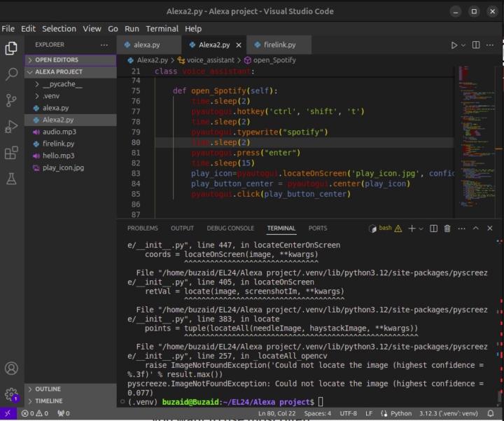Open the Manage gear settings icon
Image resolution: width=504 pixels, height=421 pixels.
(x=11, y=394)
